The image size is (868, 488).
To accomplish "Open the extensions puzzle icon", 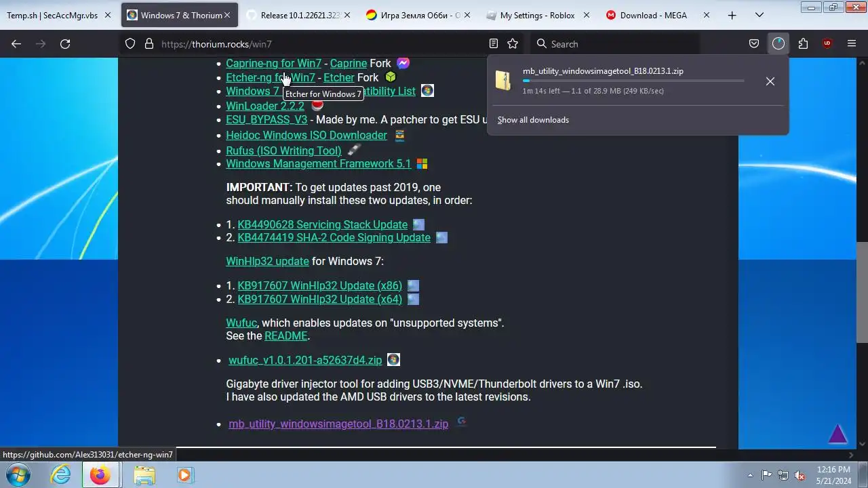I will [803, 43].
